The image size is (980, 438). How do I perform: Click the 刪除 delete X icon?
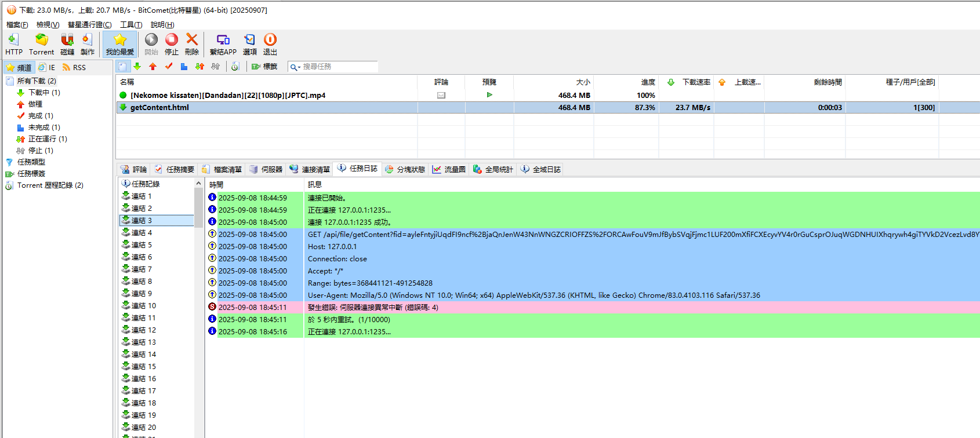point(191,43)
